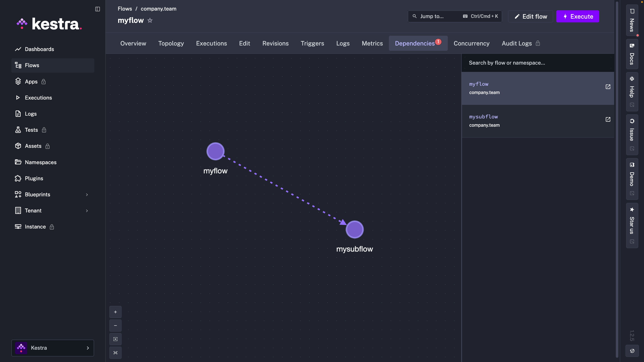Focus the flow or namespace search field
This screenshot has width=644, height=362.
[x=537, y=63]
